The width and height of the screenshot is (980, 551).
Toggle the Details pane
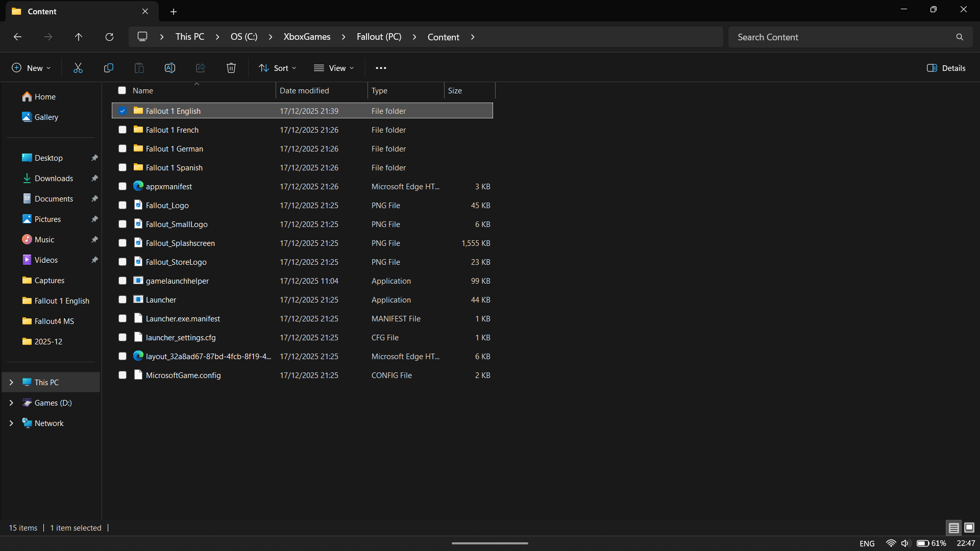[x=946, y=67]
